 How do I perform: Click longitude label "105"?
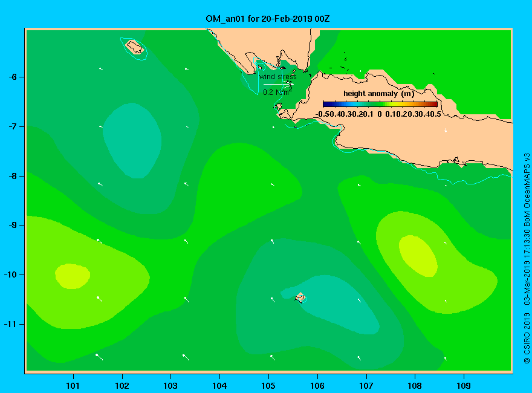coord(268,386)
